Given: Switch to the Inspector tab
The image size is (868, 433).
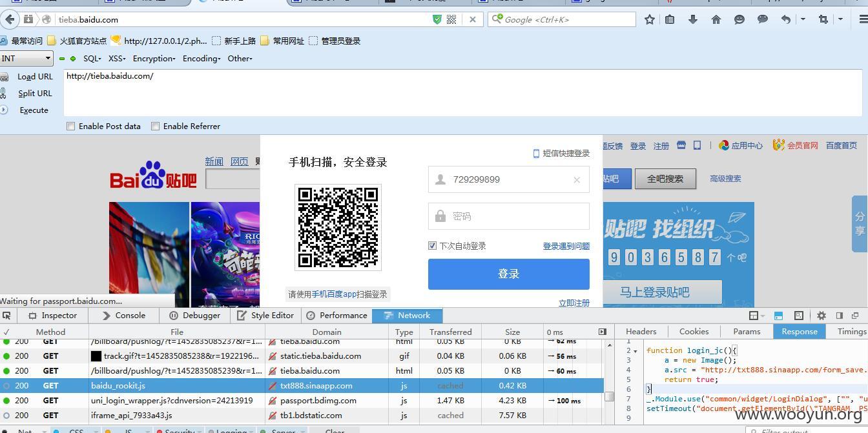Looking at the screenshot, I should pyautogui.click(x=52, y=316).
